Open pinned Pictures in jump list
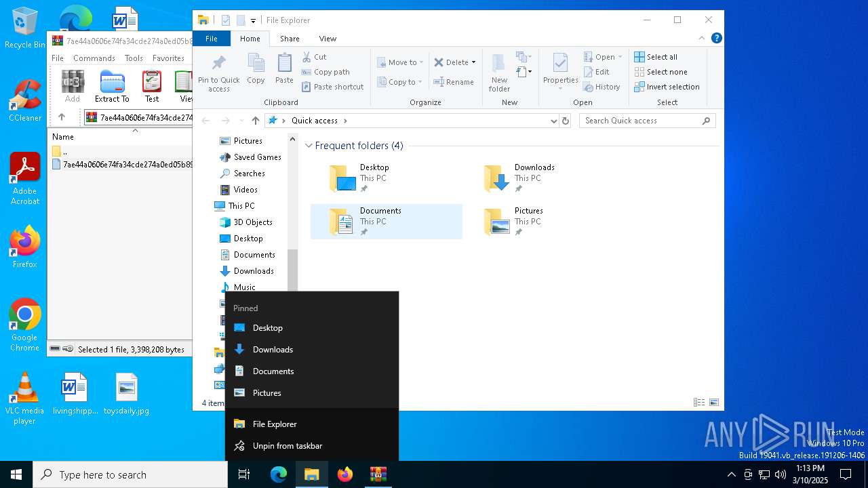 tap(312, 393)
